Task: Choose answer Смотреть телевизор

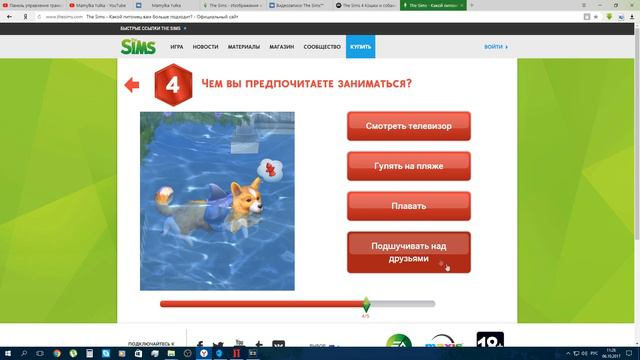Action: pyautogui.click(x=409, y=126)
